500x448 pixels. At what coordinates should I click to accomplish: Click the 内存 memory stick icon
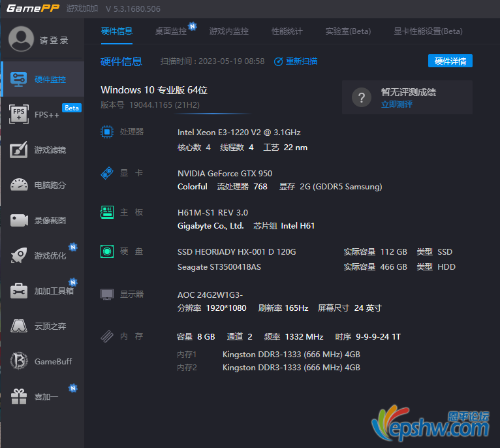tap(107, 336)
